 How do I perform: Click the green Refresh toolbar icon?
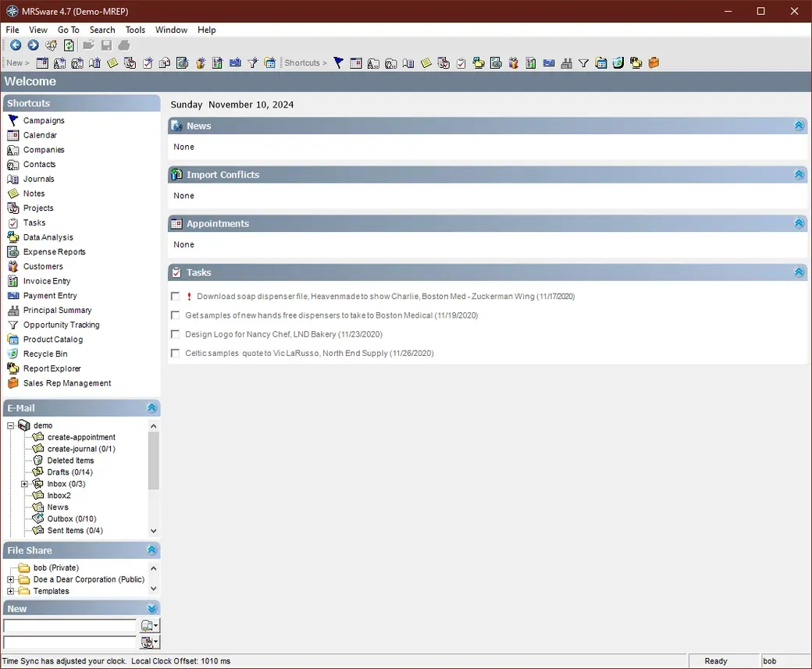coord(69,46)
